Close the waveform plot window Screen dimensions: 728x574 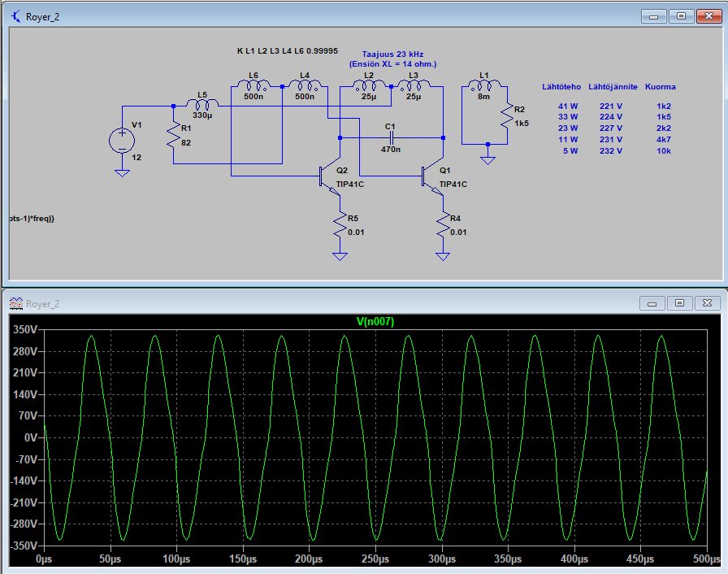(707, 303)
